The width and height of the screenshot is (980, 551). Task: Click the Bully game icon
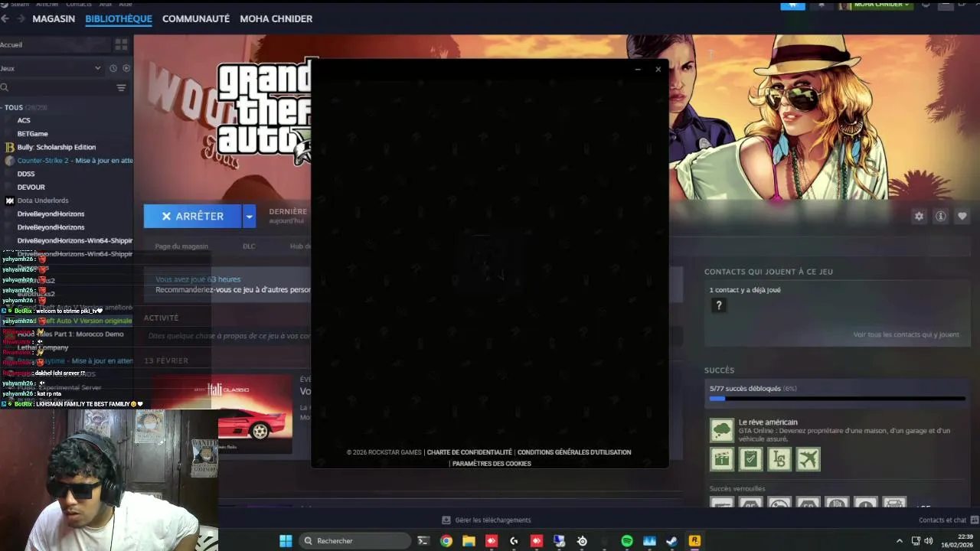coord(10,147)
